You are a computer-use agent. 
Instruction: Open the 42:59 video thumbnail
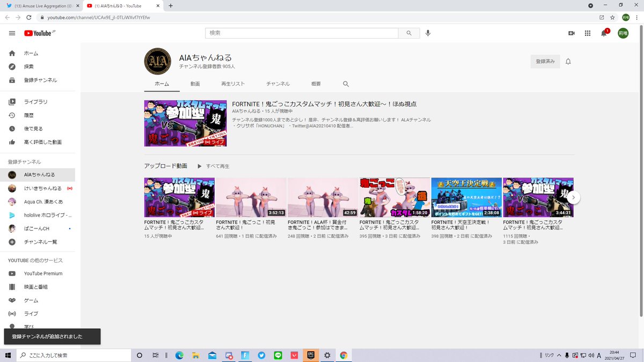click(323, 197)
